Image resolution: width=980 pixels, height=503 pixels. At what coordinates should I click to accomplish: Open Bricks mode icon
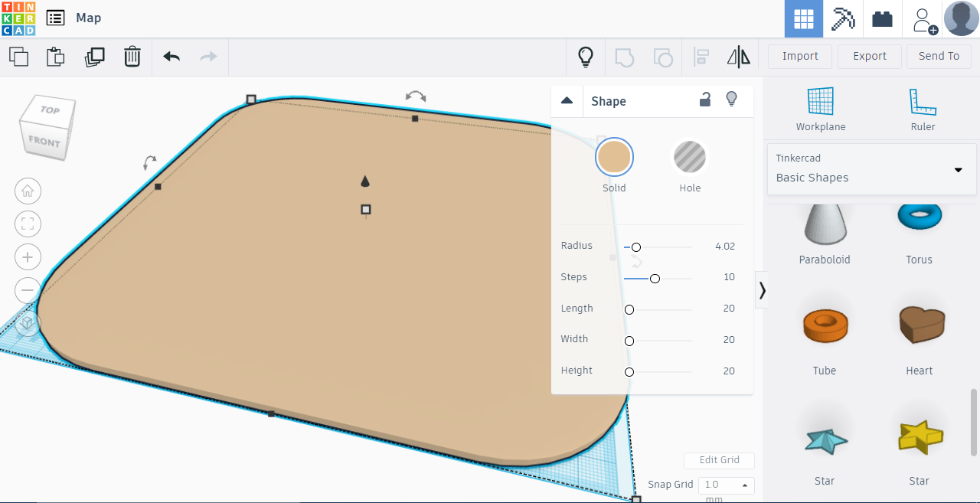883,18
